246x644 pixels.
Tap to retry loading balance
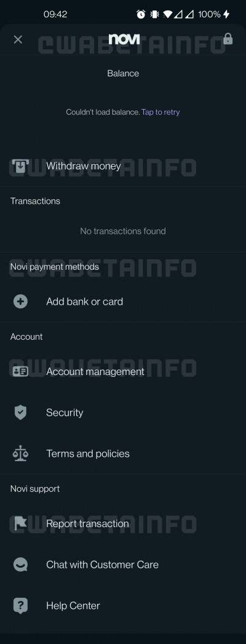161,112
